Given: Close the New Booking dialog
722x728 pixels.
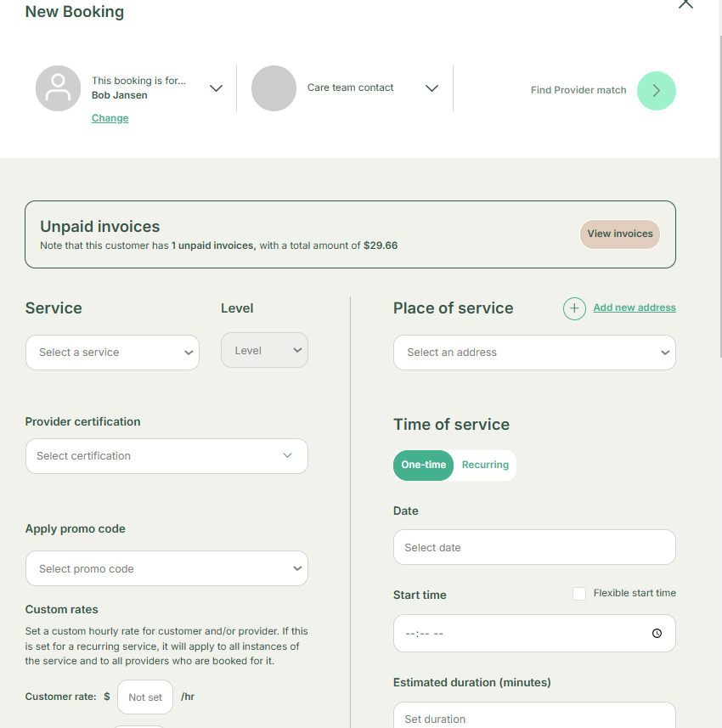Looking at the screenshot, I should coord(685,4).
